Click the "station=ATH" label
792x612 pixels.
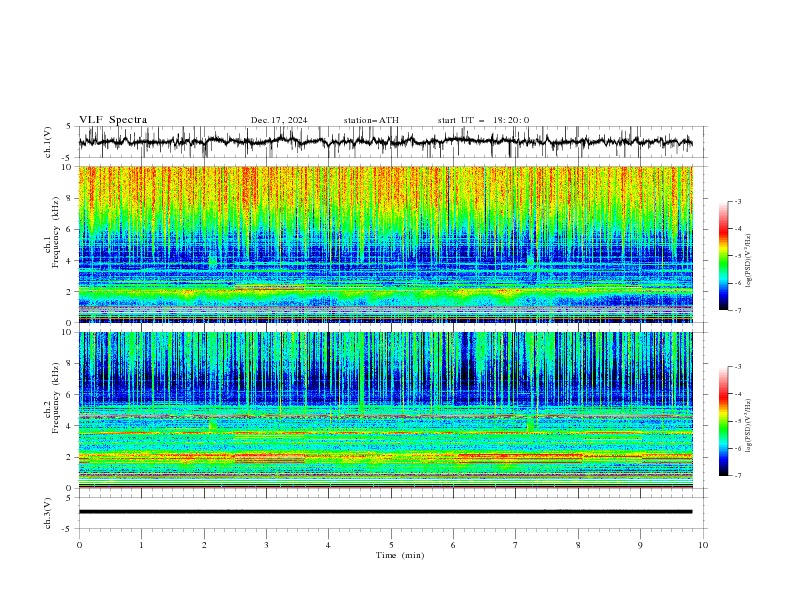click(x=371, y=120)
